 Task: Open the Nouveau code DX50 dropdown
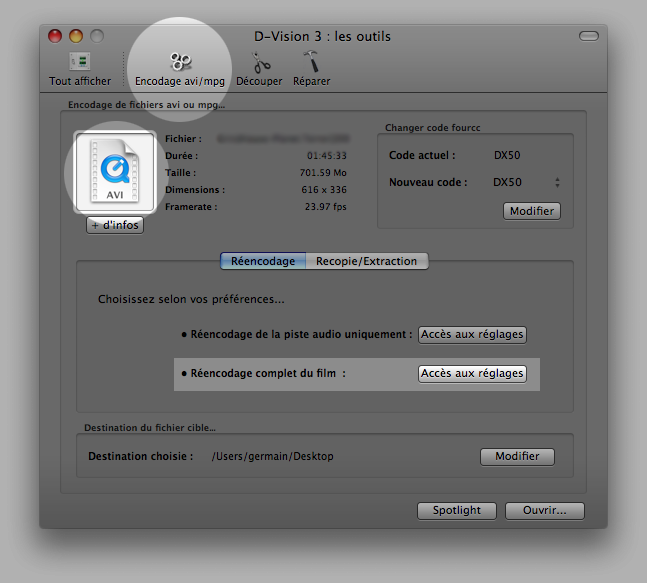[x=526, y=182]
